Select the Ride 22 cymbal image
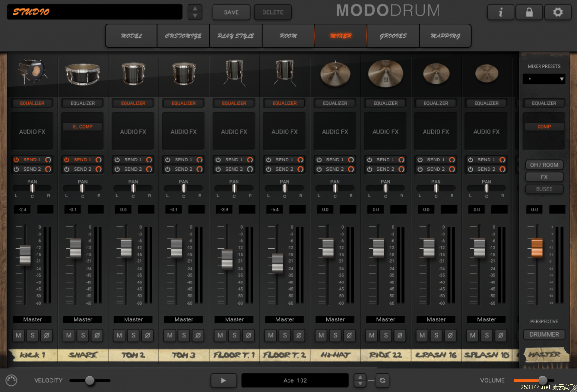The image size is (577, 392). pyautogui.click(x=386, y=73)
